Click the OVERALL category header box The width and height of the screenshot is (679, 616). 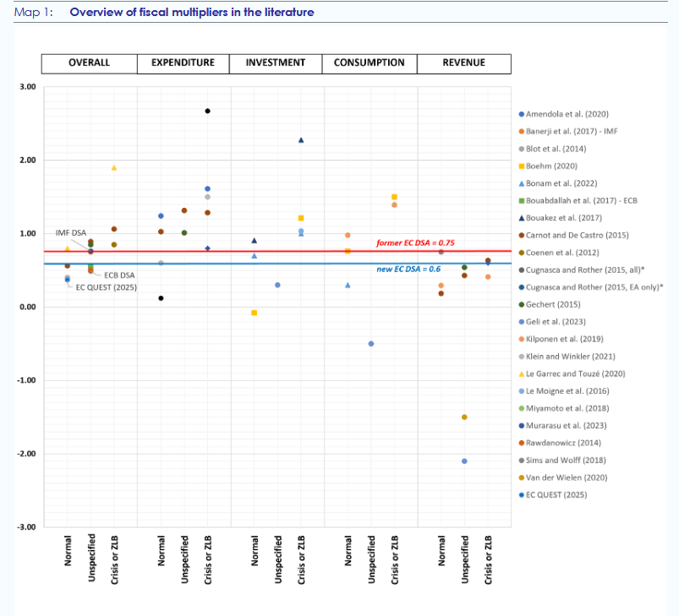[89, 63]
